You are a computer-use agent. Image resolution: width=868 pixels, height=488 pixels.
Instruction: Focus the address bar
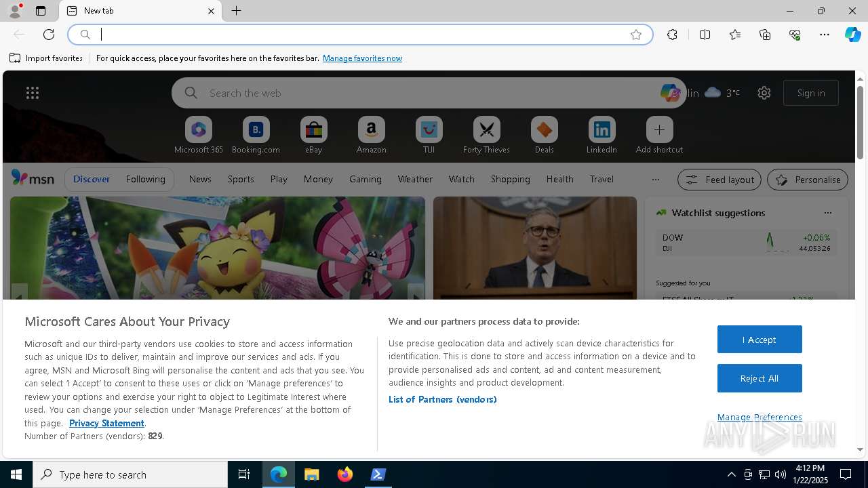(x=359, y=35)
